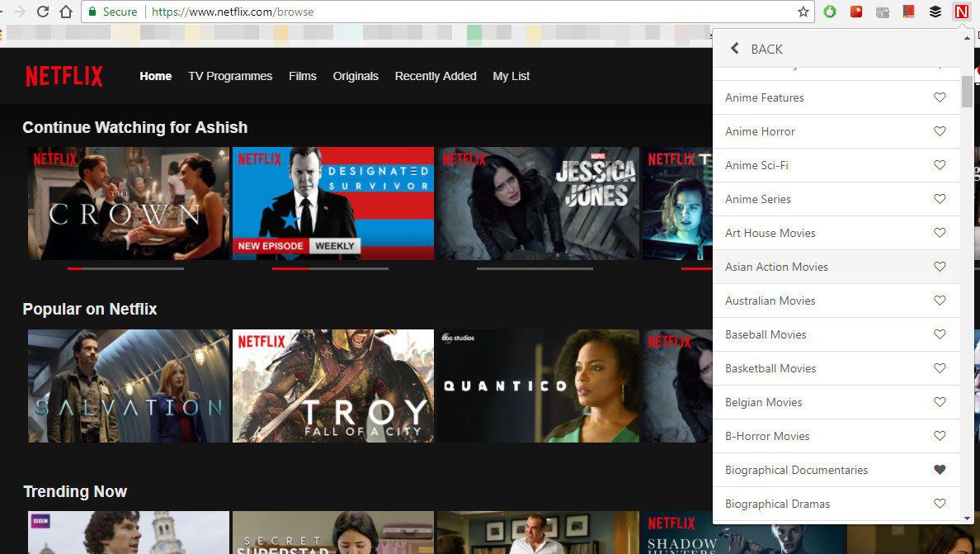Open Quantico thumbnail

coord(538,386)
